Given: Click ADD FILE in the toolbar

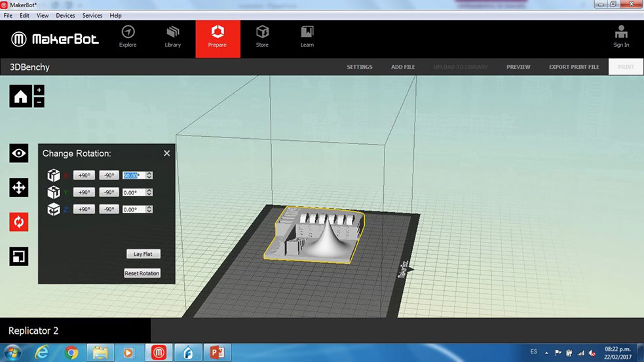Looking at the screenshot, I should [x=403, y=67].
